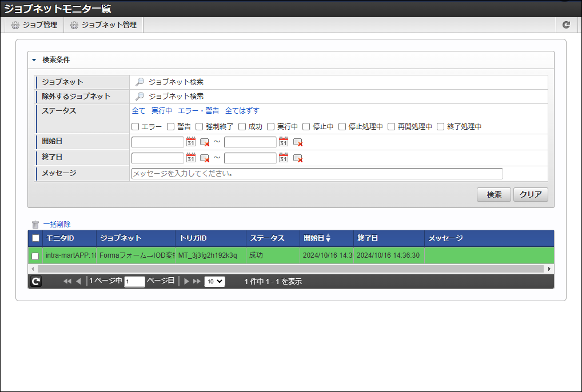The height and width of the screenshot is (392, 582).
Task: Click the 終了日 from-date input field
Action: [158, 158]
